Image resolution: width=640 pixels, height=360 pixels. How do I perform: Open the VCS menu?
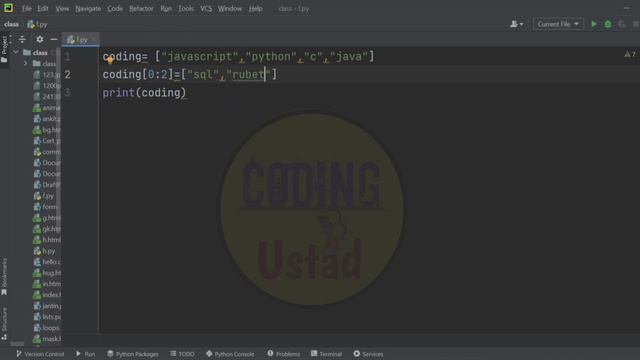[x=206, y=8]
